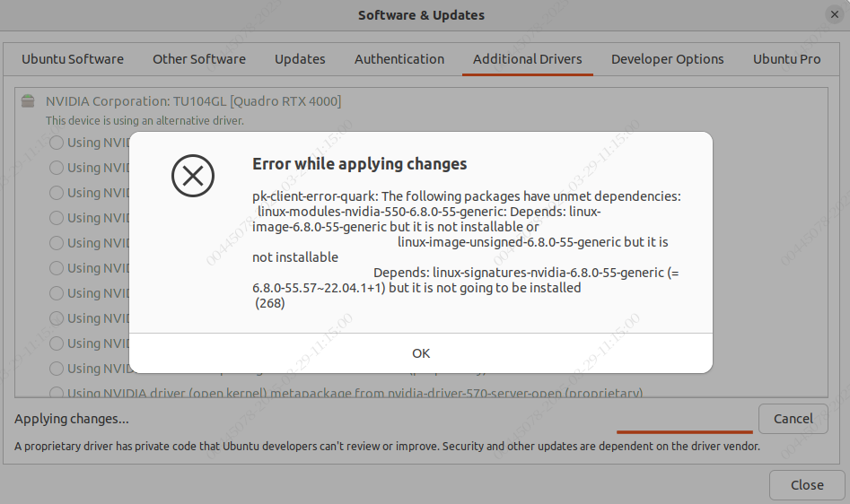The image size is (850, 504).
Task: Click the "NVIDIA Corporation: TU104GL [Quadro RTX 4000]" label
Action: (x=193, y=101)
